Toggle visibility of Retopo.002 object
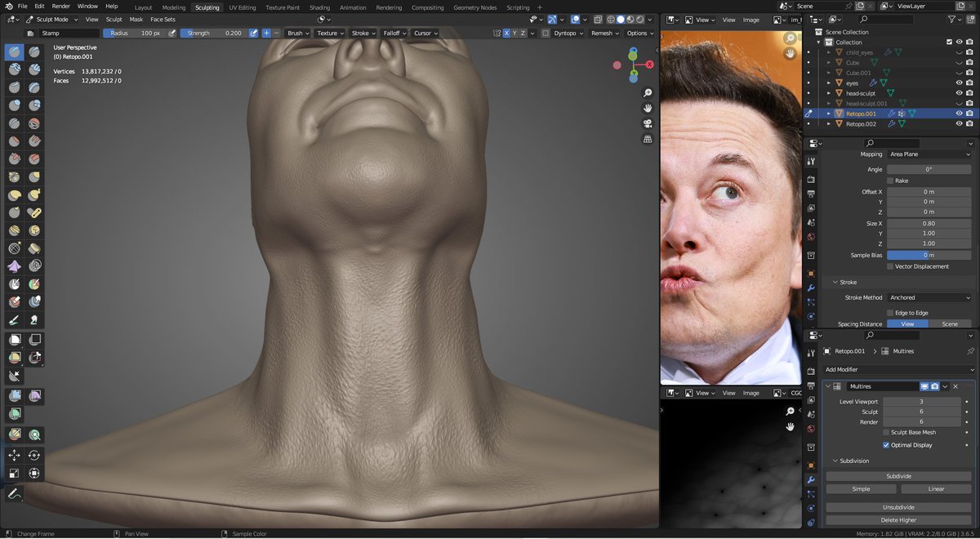Viewport: 980px width, 539px height. click(960, 124)
